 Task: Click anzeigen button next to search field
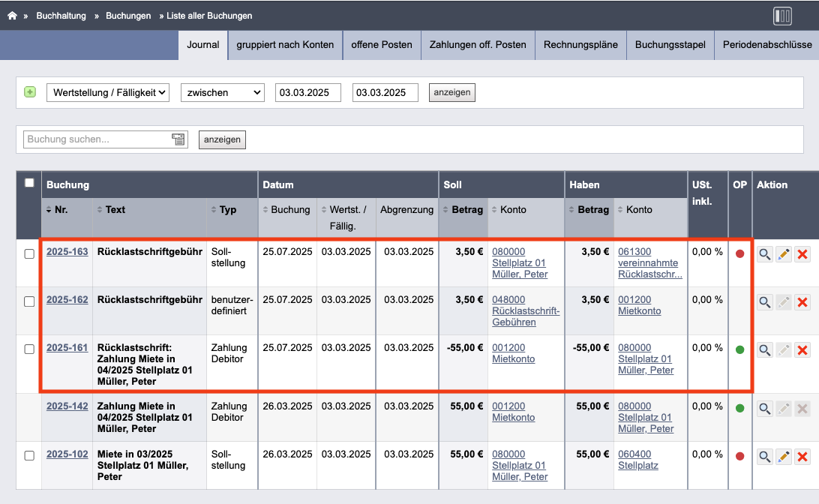pos(222,139)
